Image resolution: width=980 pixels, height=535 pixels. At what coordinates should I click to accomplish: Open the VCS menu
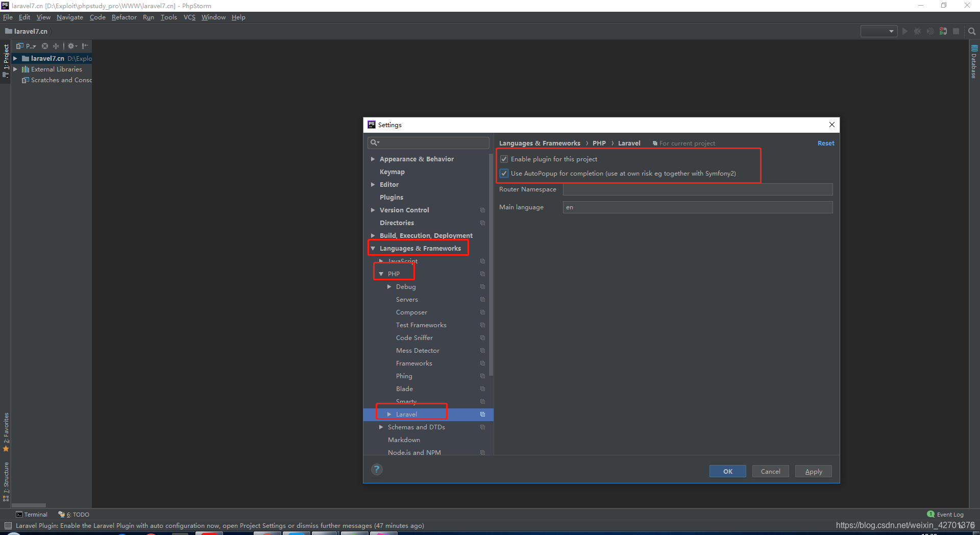click(x=189, y=17)
